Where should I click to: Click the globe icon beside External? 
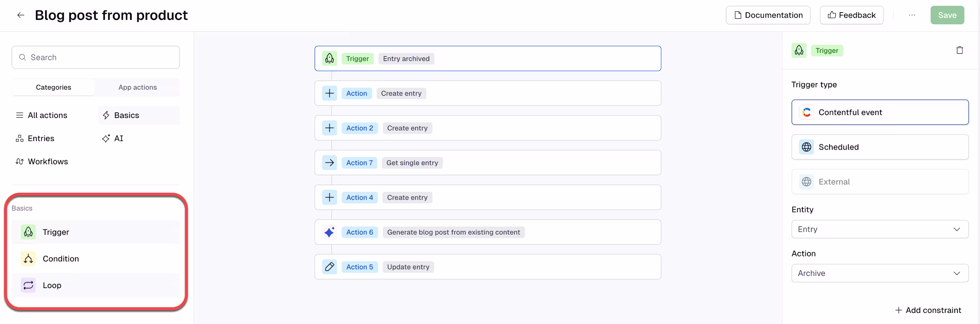(807, 182)
